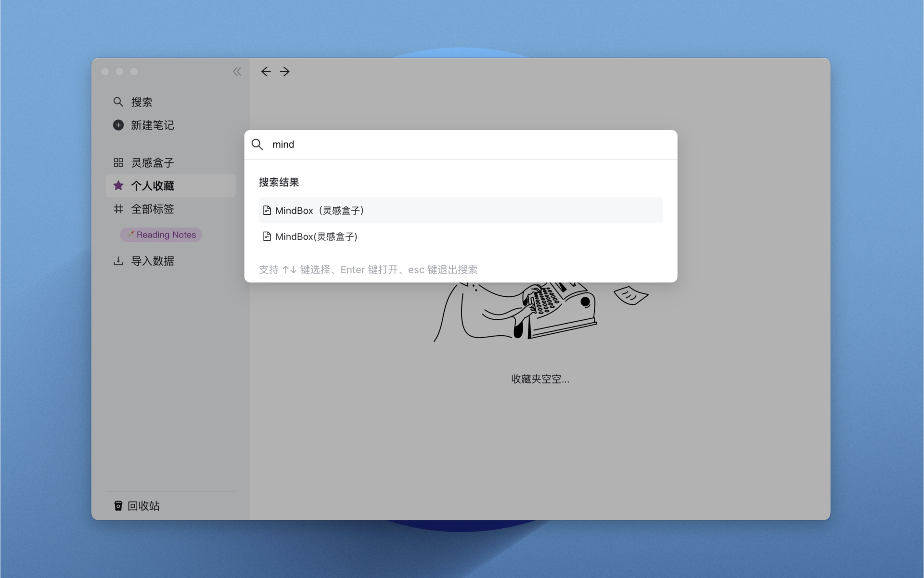Image resolution: width=924 pixels, height=578 pixels.
Task: Click the forward arrow in the toolbar
Action: pyautogui.click(x=285, y=72)
